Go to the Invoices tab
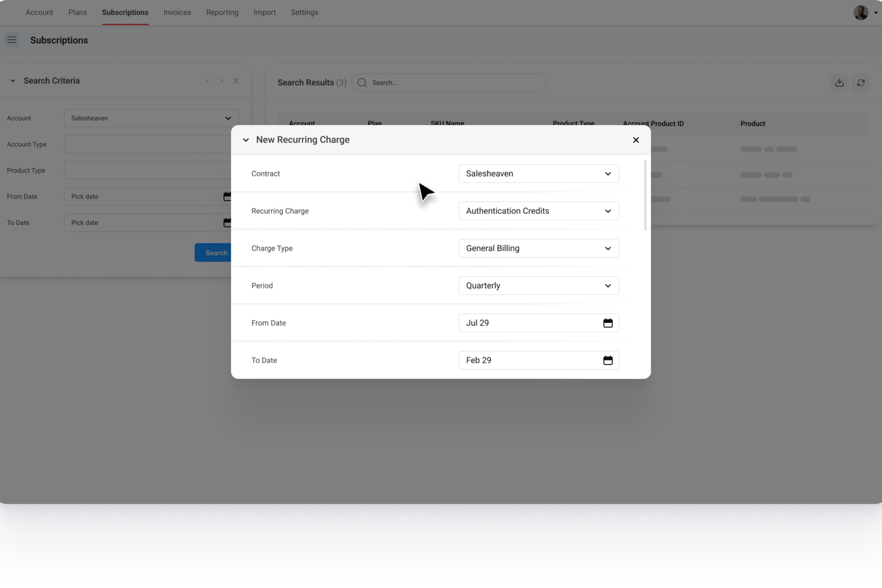Screen dimensions: 882x588 click(178, 13)
